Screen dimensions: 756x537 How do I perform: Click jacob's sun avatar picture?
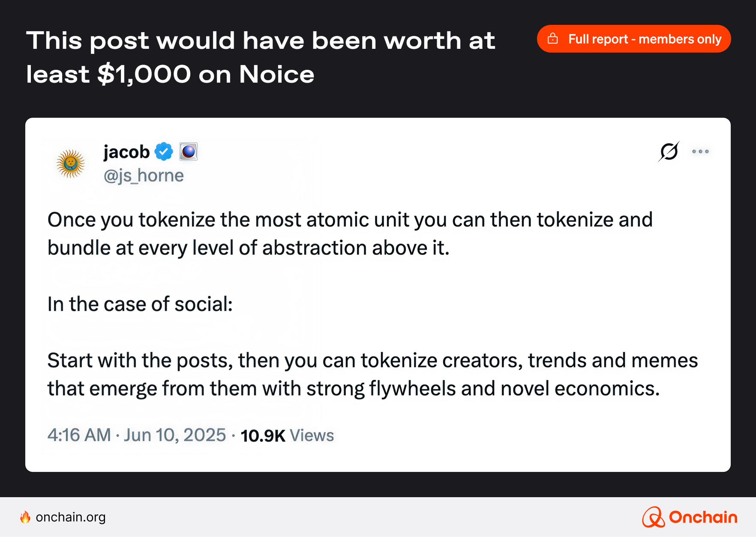point(71,164)
